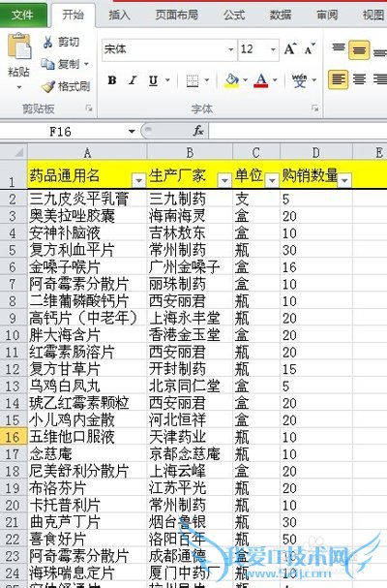
Task: Open the Name Box dropdown arrow
Action: coord(132,131)
